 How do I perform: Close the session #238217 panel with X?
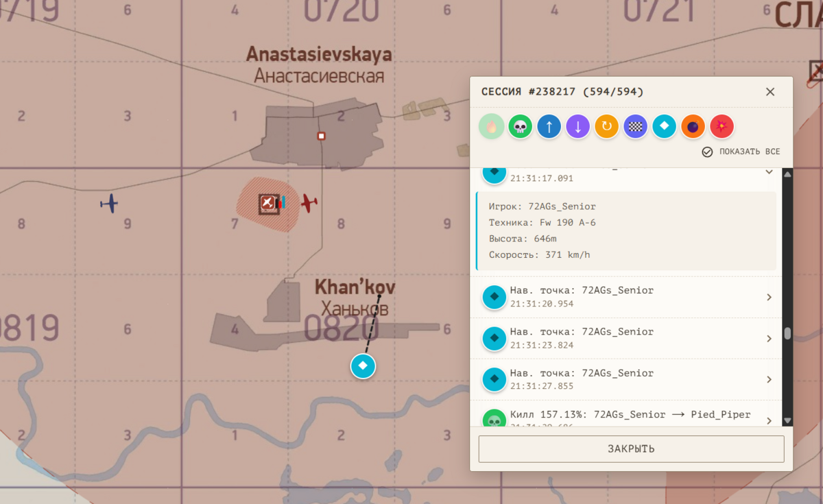tap(770, 92)
